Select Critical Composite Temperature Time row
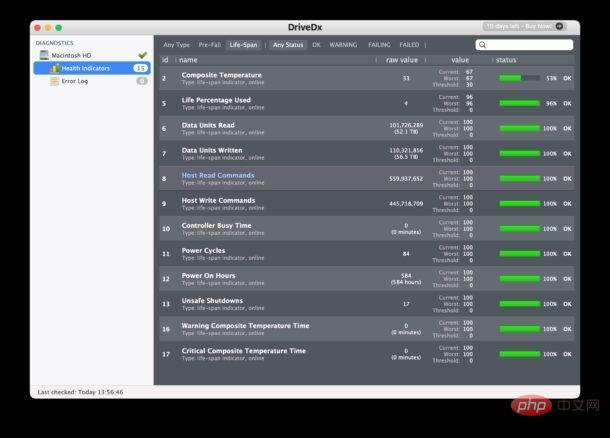 pyautogui.click(x=366, y=354)
